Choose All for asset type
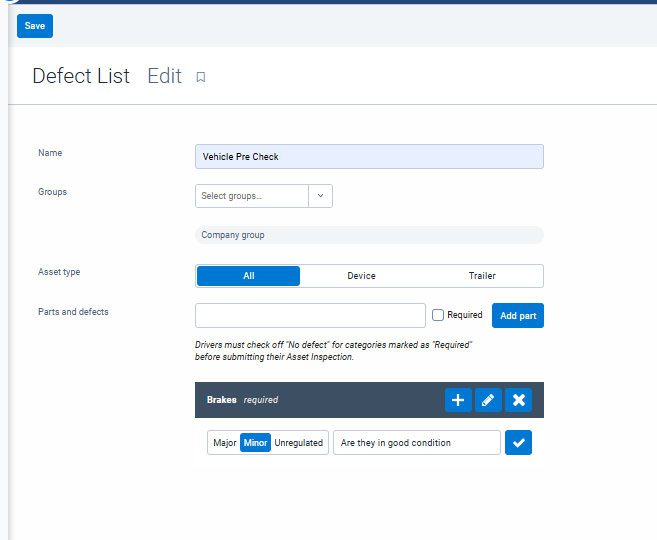The height and width of the screenshot is (540, 657). [x=248, y=276]
